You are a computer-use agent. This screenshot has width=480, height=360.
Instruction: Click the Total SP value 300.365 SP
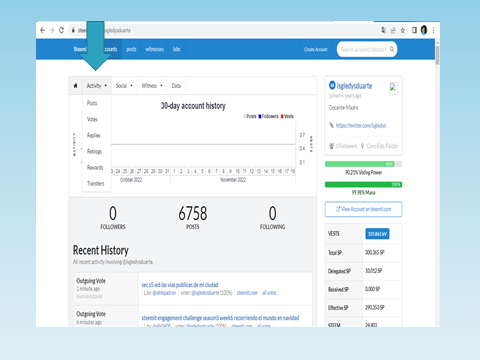pos(375,252)
